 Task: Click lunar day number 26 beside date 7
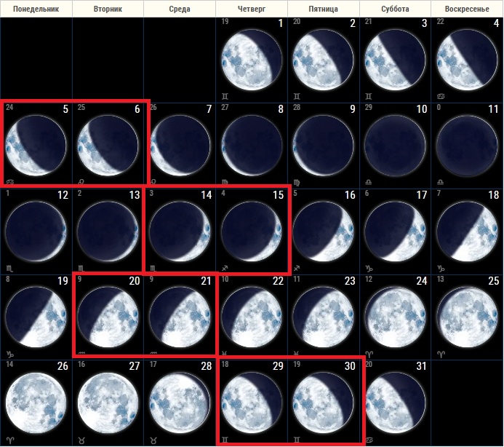tap(153, 107)
